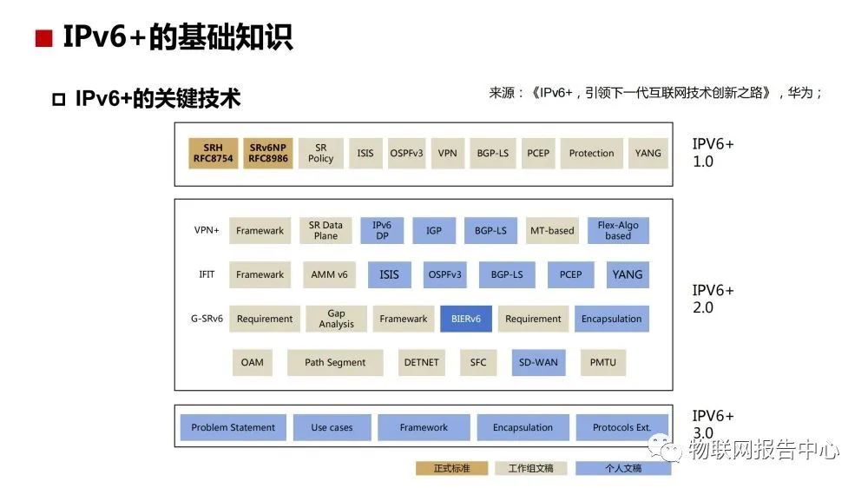
Task: Click the gold 正式标准 legend swatch
Action: [x=451, y=469]
